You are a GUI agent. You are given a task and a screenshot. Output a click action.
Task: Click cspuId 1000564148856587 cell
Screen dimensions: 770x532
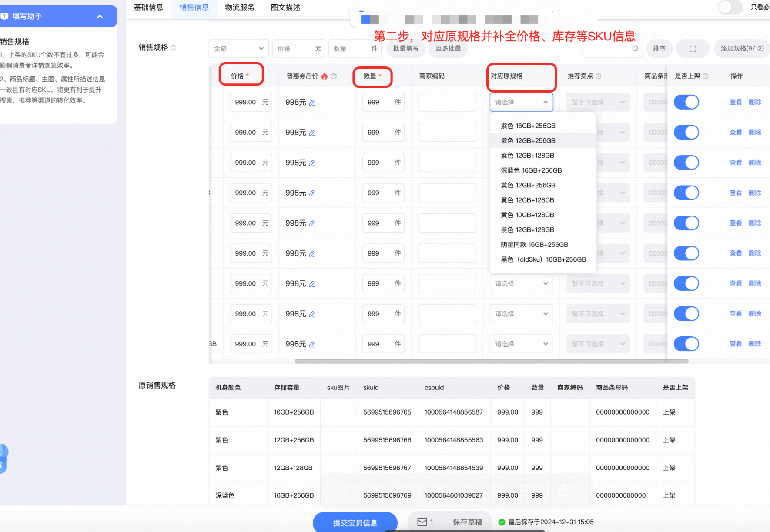(454, 412)
